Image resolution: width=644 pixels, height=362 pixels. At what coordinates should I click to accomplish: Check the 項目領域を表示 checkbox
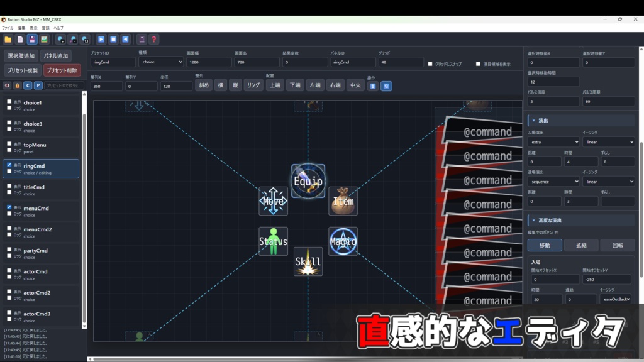(x=478, y=64)
